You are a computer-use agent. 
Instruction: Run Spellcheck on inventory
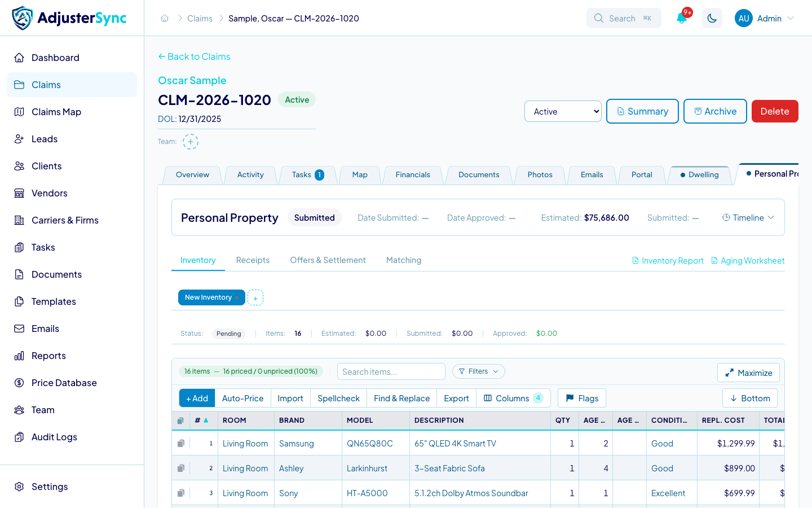click(x=338, y=398)
